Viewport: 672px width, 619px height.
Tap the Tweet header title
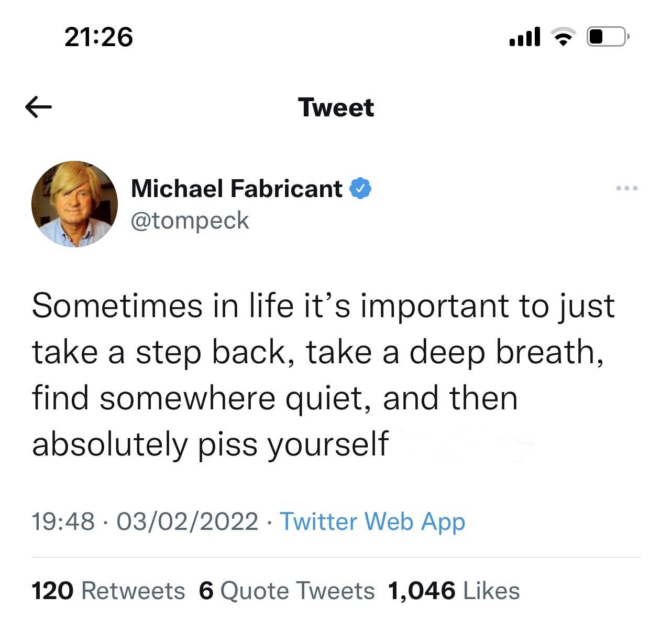pyautogui.click(x=336, y=107)
